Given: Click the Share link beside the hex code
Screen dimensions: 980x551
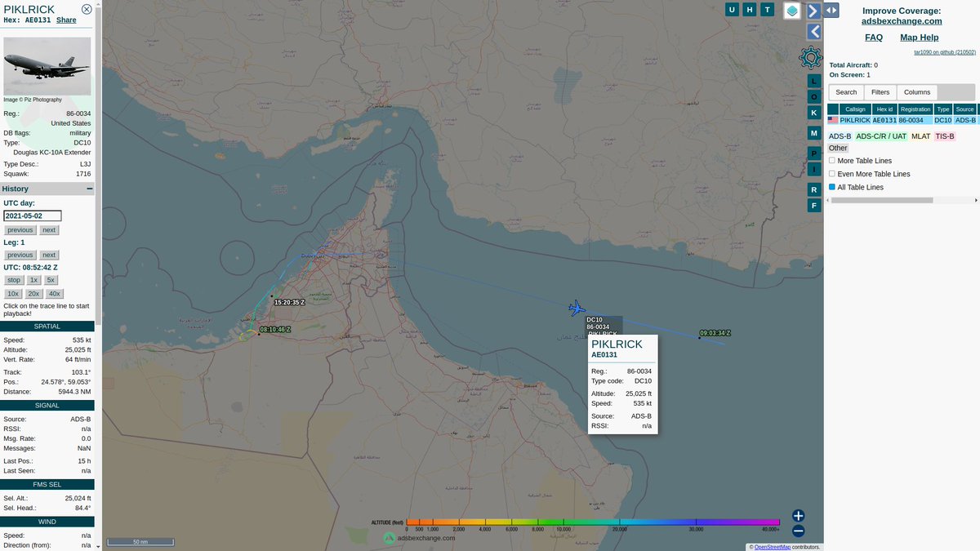Looking at the screenshot, I should tap(66, 20).
